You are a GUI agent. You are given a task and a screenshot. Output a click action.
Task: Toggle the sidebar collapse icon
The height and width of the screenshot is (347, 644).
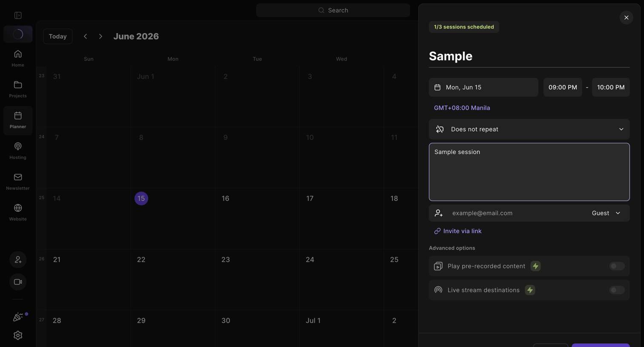click(18, 15)
